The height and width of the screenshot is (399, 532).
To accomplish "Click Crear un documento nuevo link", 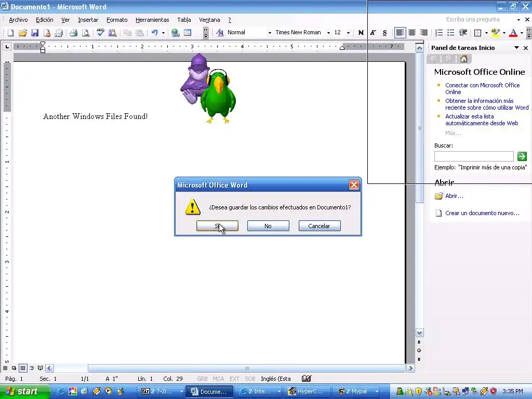I will tap(482, 213).
